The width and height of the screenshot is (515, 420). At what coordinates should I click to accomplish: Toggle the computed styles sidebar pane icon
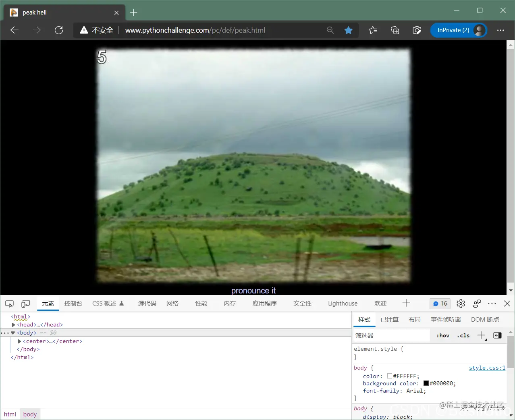(497, 335)
